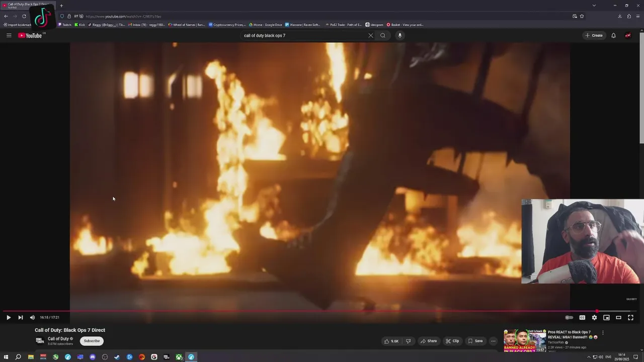Open Wheel of Names bookmark

(187, 25)
